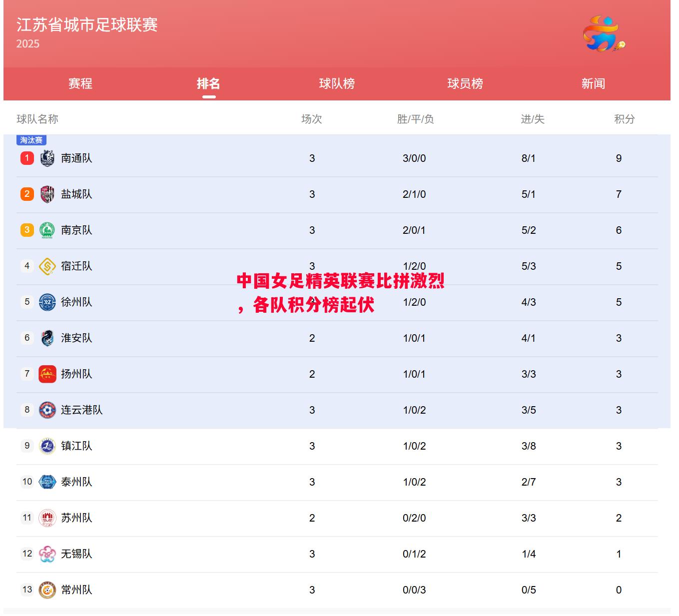Screen dimensions: 679x616
Task: Open the 常州队 team crest
Action: [47, 590]
